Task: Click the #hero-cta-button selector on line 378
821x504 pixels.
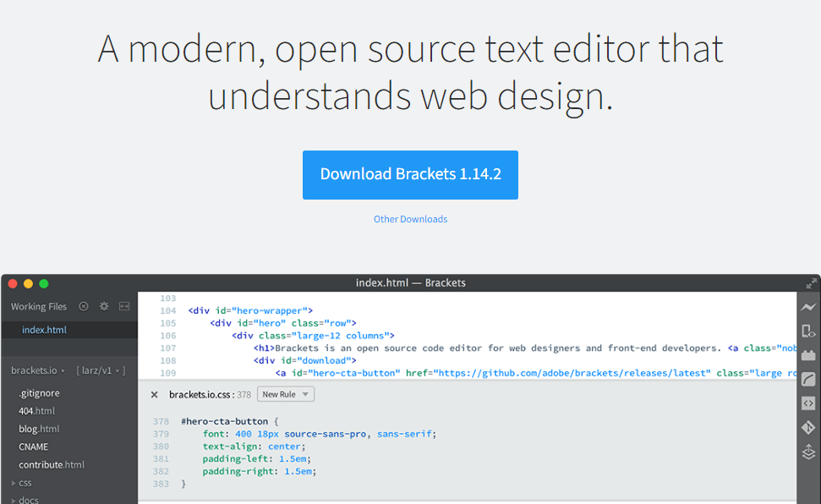Action: coord(225,421)
